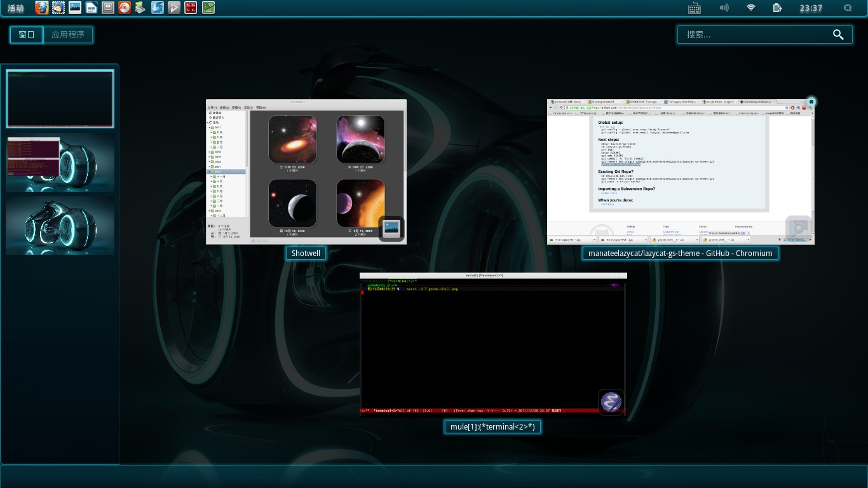Open the green chalkboard icon in top panel
Screen dimensions: 868x488
(x=208, y=8)
